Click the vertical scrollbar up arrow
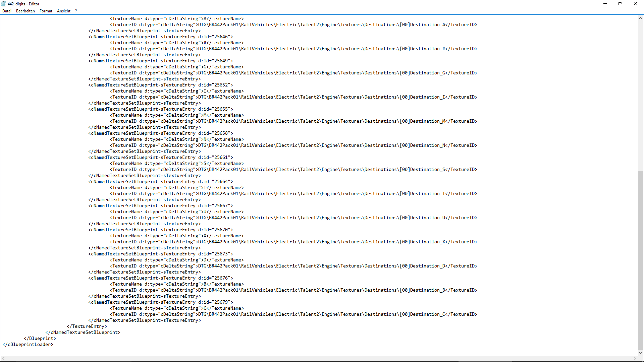 [x=640, y=18]
